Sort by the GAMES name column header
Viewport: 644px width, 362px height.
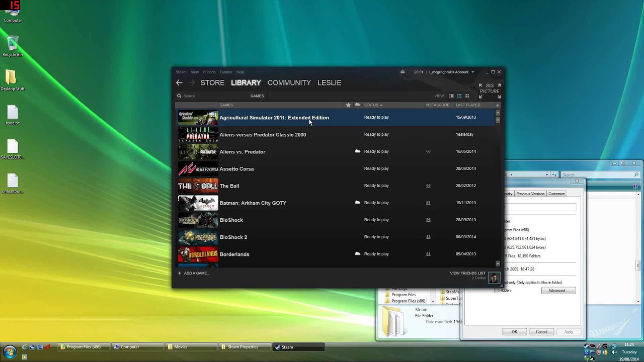coord(226,105)
